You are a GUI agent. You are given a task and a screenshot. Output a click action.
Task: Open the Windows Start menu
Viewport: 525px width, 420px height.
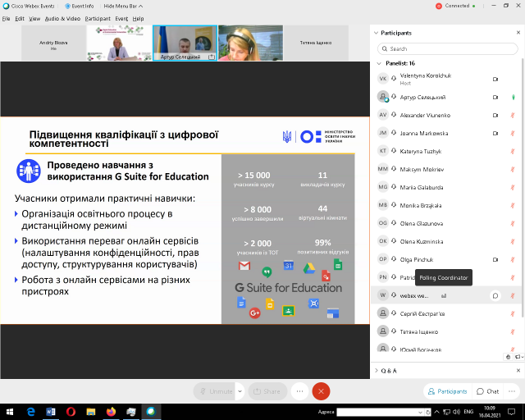pos(9,412)
